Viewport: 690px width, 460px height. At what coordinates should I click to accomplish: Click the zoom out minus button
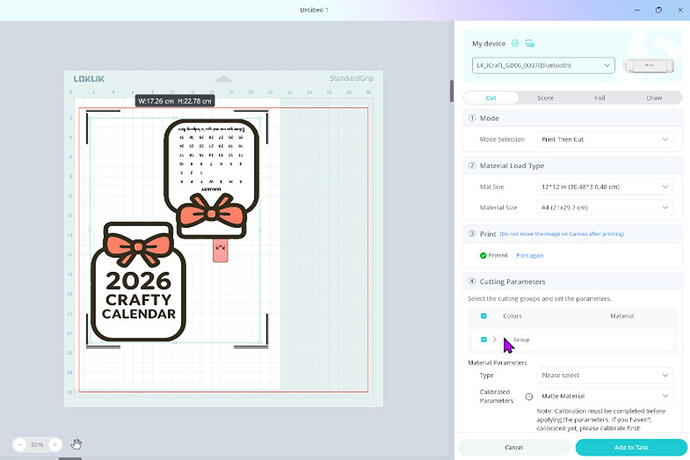(x=20, y=444)
